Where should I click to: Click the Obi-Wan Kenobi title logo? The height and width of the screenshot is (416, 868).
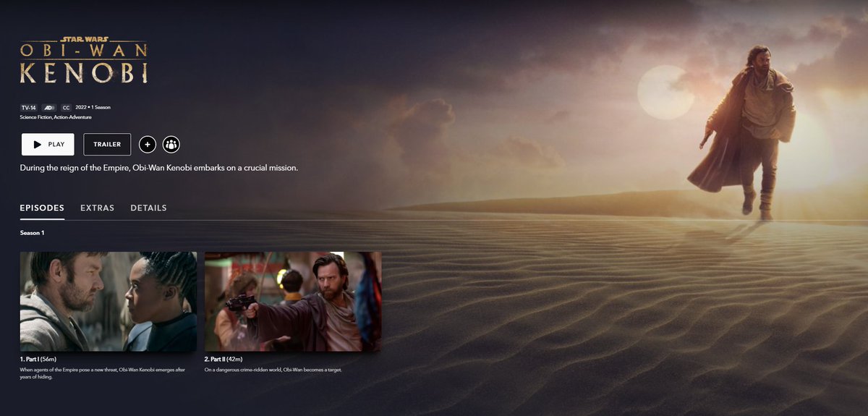pos(84,59)
